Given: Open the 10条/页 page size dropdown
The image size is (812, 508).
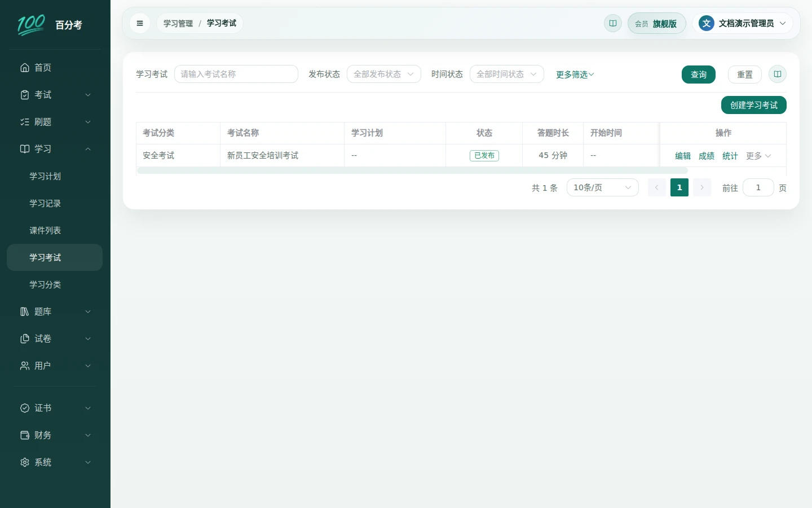Looking at the screenshot, I should click(603, 187).
